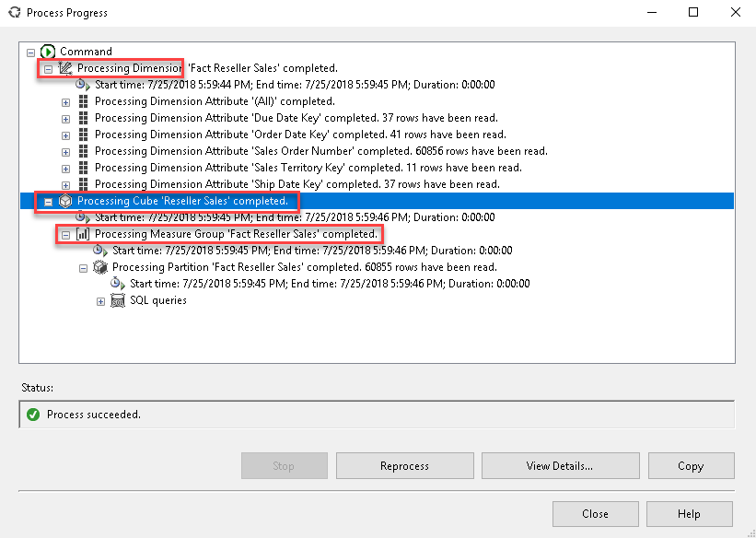Click the SQL queries database icon

coord(117,299)
